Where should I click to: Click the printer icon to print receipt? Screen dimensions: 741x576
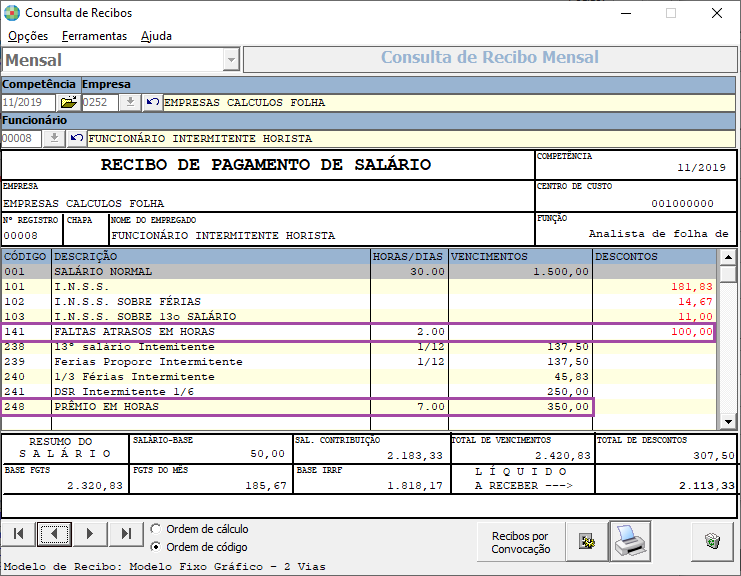[x=630, y=542]
